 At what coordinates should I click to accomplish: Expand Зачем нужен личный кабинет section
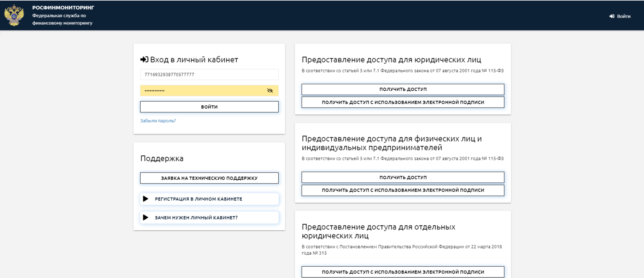tap(209, 218)
